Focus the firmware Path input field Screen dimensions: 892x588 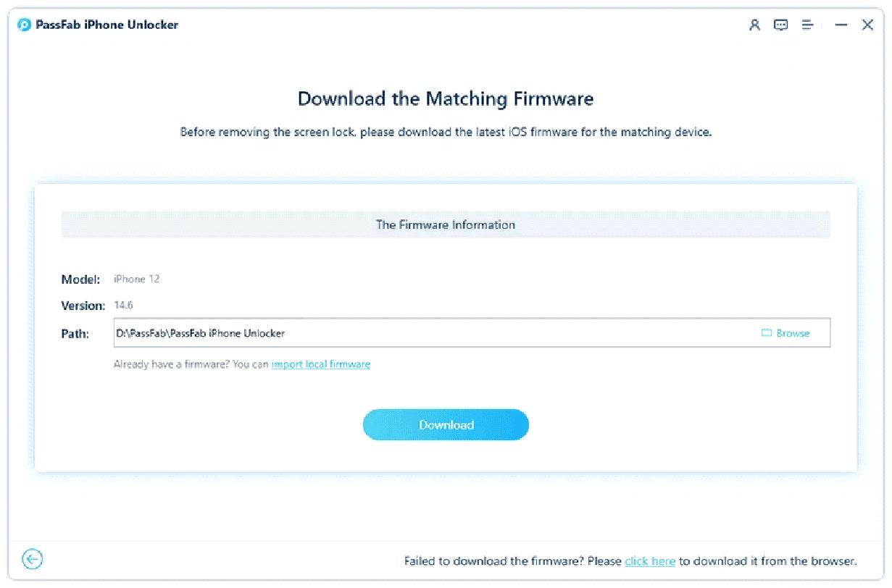click(472, 333)
